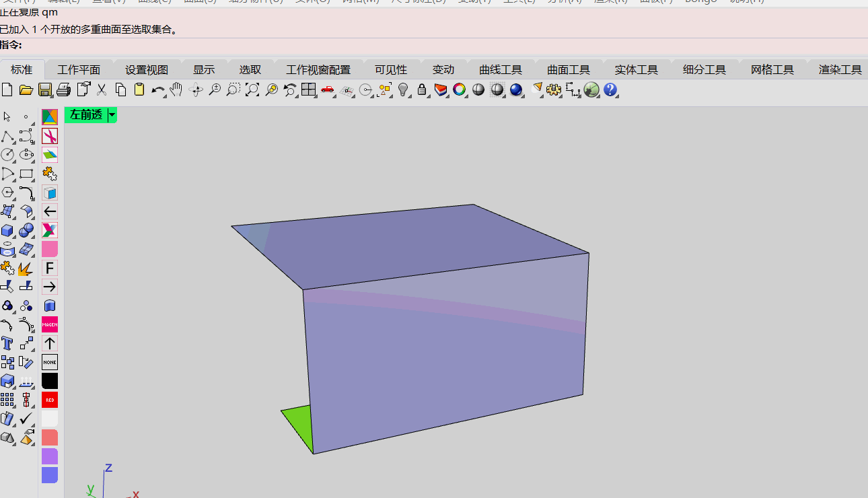This screenshot has width=868, height=498.
Task: Switch to the 渲染工具 tab
Action: point(840,69)
